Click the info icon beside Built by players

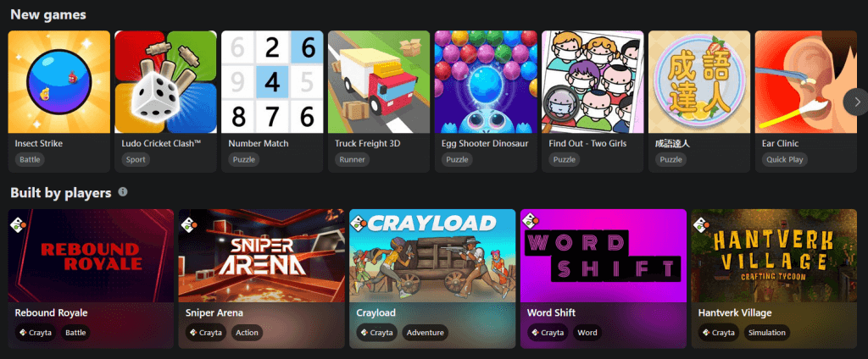click(x=123, y=192)
